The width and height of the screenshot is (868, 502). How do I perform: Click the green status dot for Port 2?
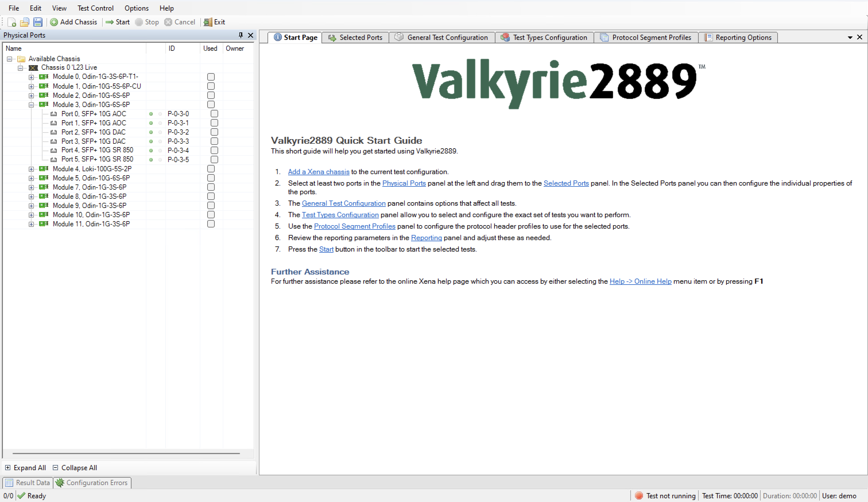point(151,132)
